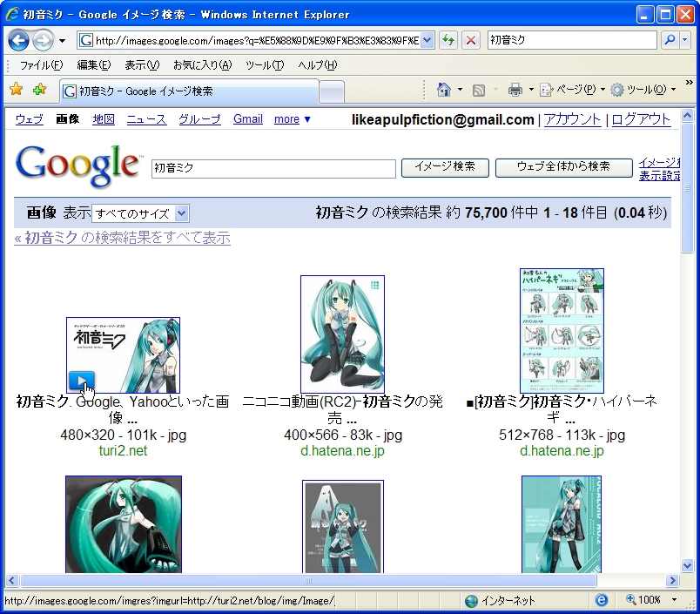Open the すべてのサイズ size filter dropdown
700x614 pixels.
pos(141,213)
